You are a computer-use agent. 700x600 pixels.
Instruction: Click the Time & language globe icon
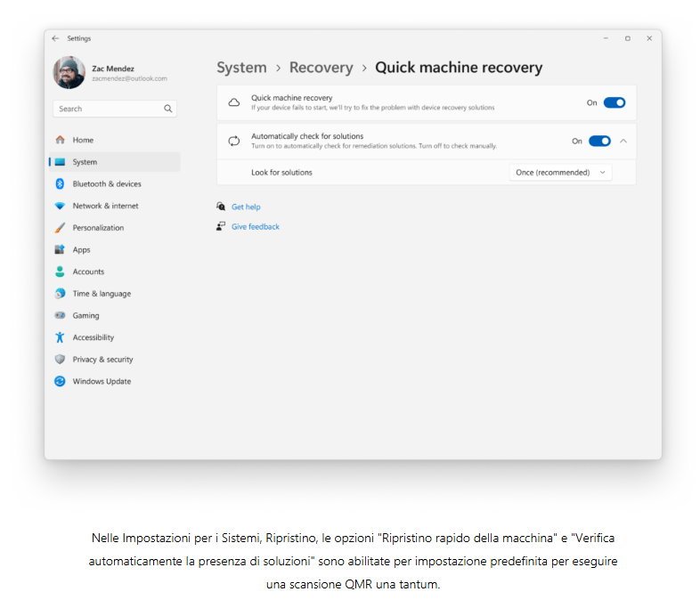pyautogui.click(x=60, y=293)
